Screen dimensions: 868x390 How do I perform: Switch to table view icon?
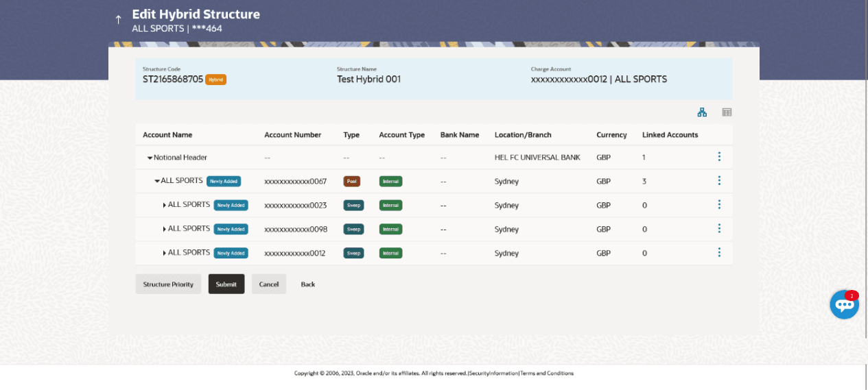pos(727,112)
